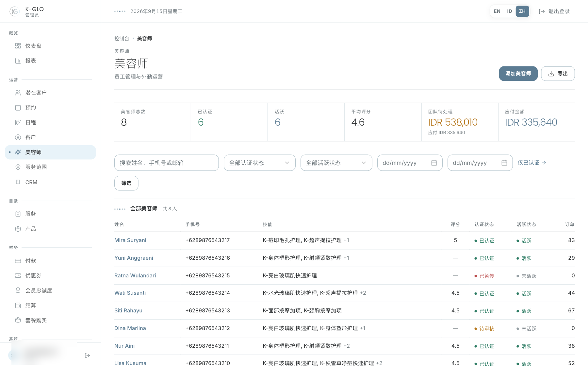Go to 控制台 in the breadcrumb
The width and height of the screenshot is (588, 368).
click(x=122, y=39)
